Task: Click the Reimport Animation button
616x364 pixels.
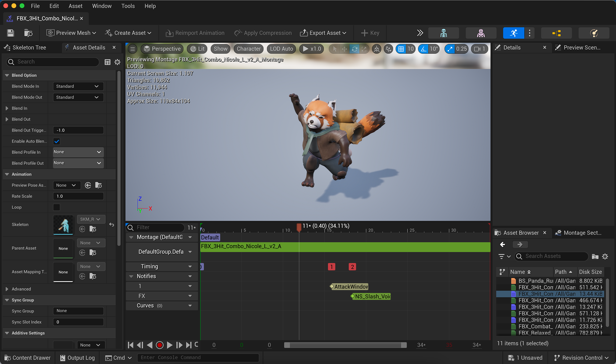Action: (x=195, y=33)
